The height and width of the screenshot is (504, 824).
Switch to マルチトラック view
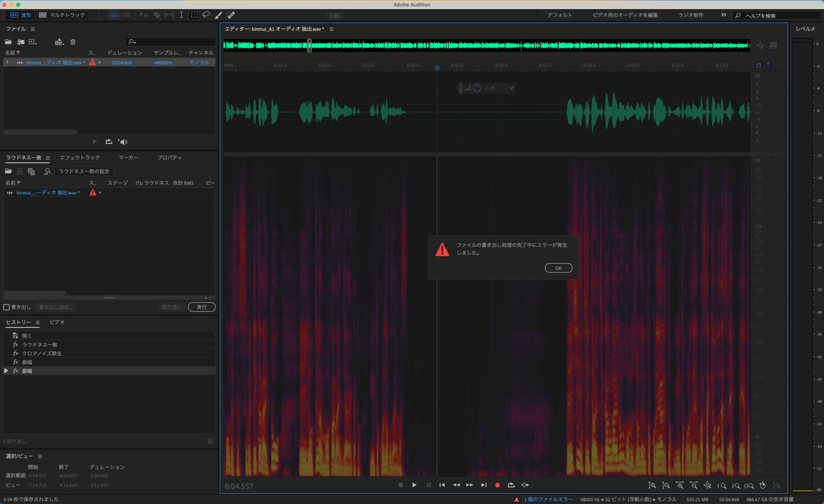pyautogui.click(x=62, y=15)
